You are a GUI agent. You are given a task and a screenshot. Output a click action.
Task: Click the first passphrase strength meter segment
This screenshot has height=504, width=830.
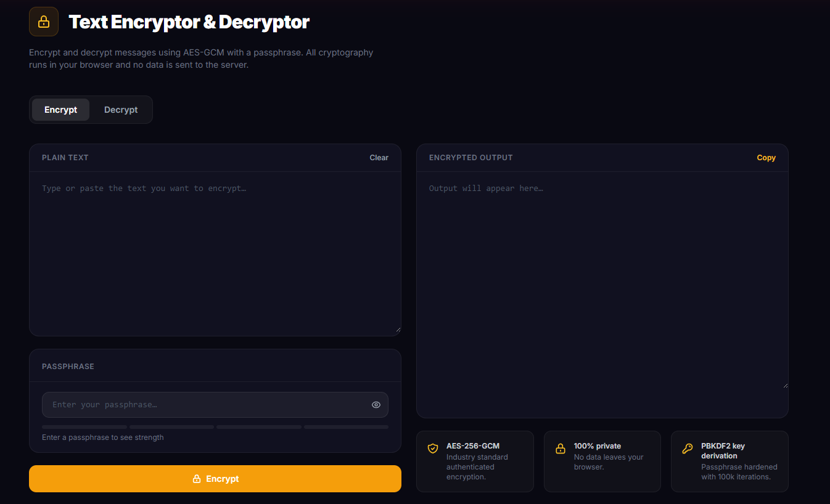point(84,426)
